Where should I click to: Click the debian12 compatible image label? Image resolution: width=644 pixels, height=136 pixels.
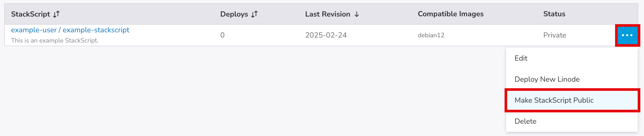click(x=431, y=35)
